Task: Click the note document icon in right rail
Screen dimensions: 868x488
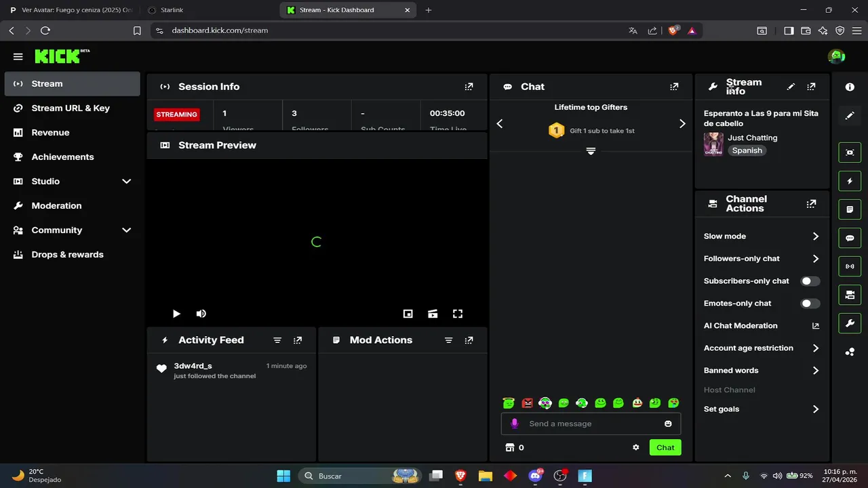Action: point(850,210)
